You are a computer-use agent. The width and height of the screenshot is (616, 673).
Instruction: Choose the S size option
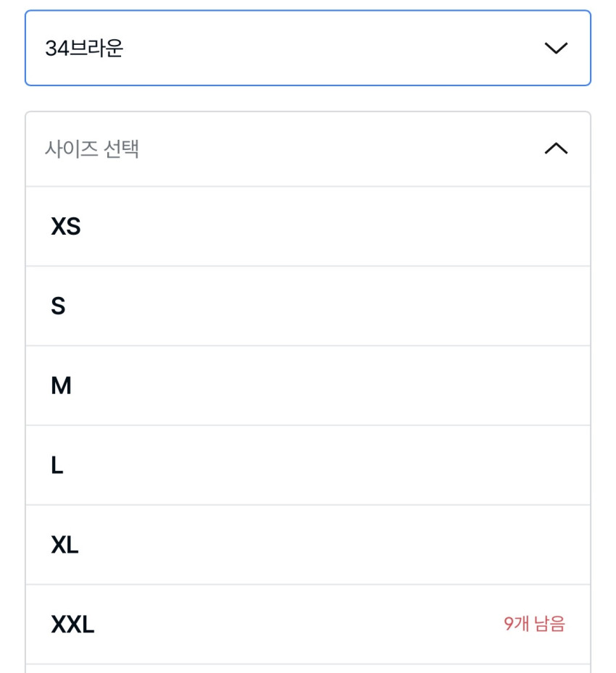pyautogui.click(x=307, y=306)
